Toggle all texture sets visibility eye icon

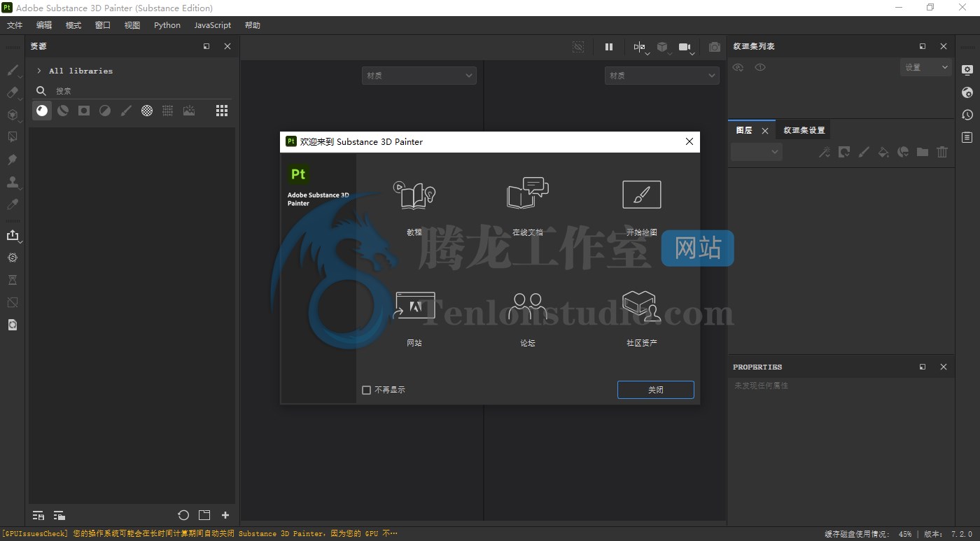(x=738, y=67)
